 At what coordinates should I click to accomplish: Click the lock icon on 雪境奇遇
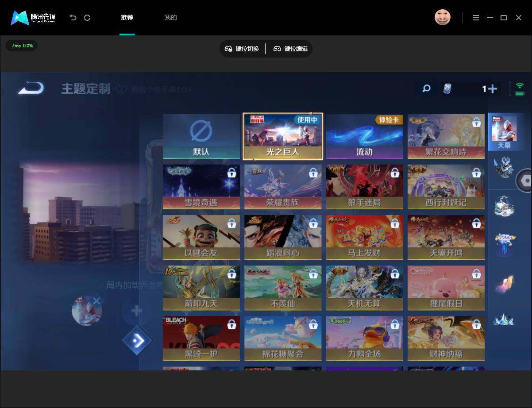[x=231, y=173]
